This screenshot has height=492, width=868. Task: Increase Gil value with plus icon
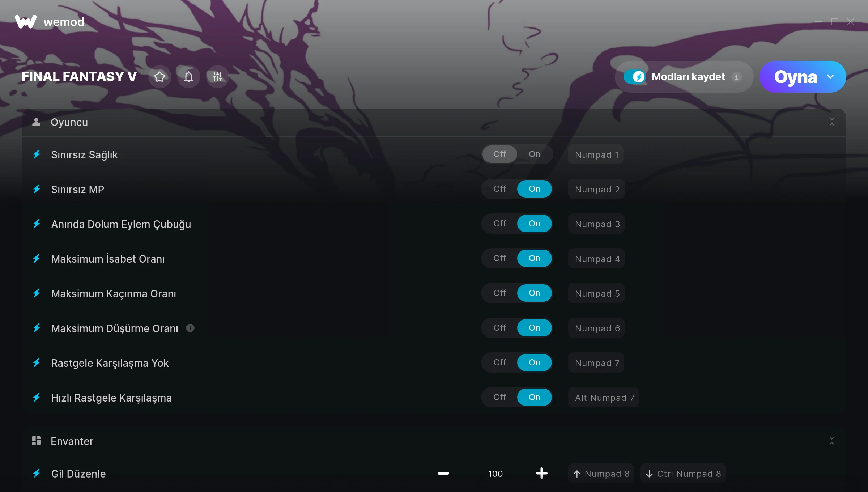(541, 473)
